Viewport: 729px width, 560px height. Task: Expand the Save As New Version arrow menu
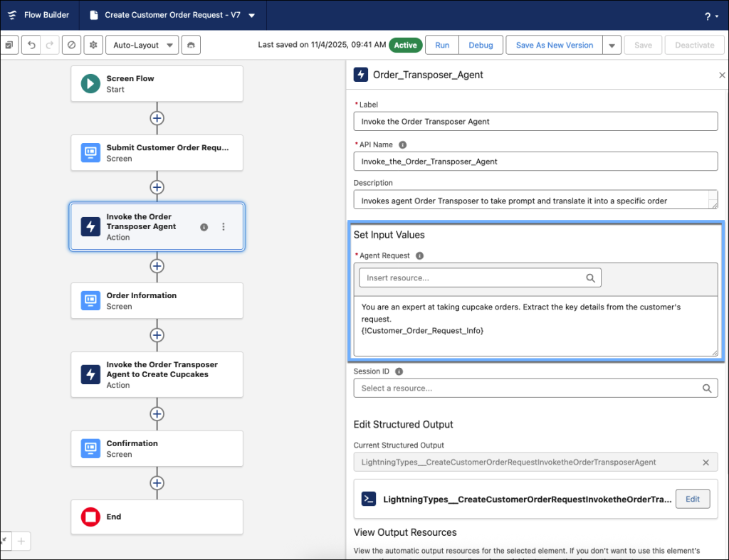612,46
